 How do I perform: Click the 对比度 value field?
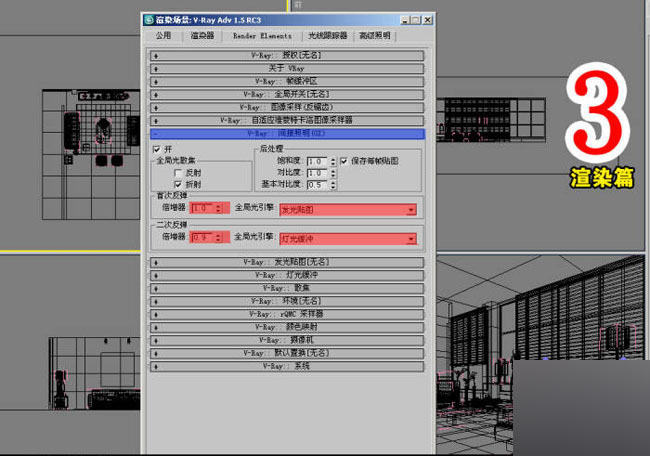(318, 173)
